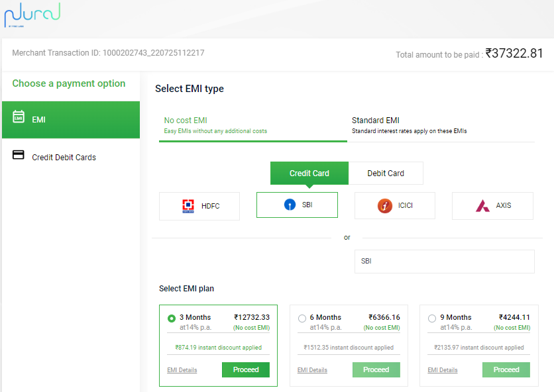This screenshot has width=554, height=392.
Task: Click '₹1512.35 instant discount applied' text
Action: pos(349,348)
